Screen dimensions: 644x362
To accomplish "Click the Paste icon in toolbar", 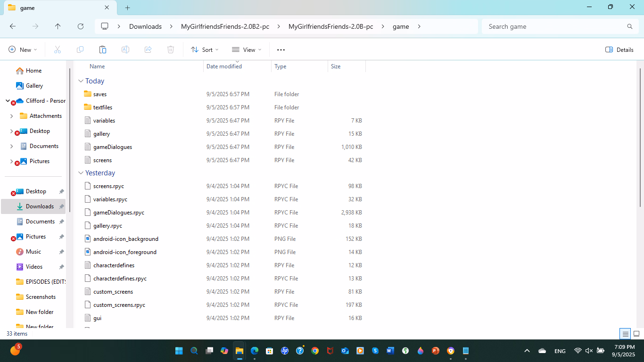I will tap(103, 49).
